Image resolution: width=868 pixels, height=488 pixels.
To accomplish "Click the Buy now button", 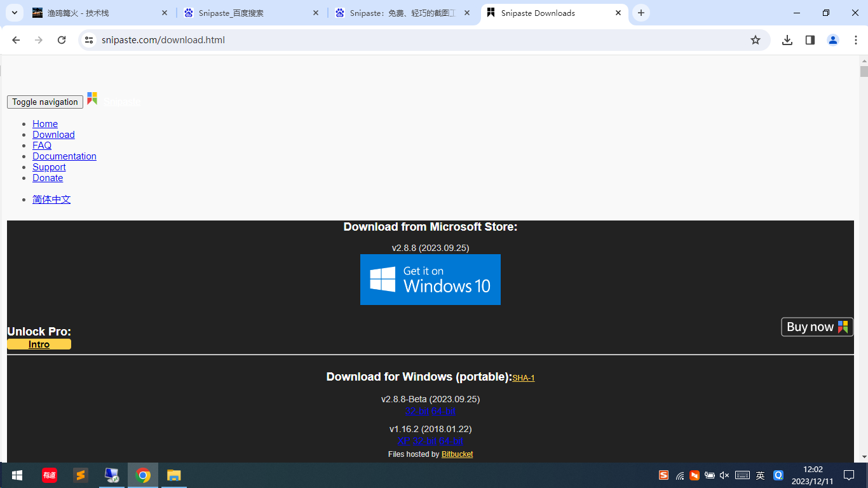I will (817, 327).
